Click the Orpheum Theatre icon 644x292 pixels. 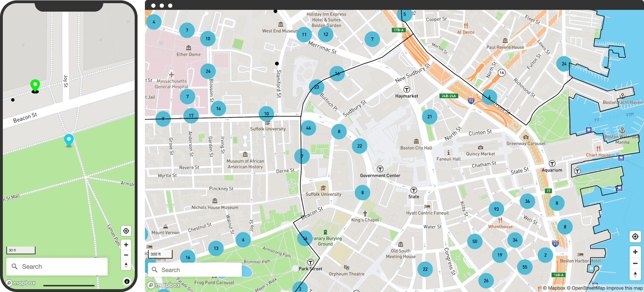[346, 267]
